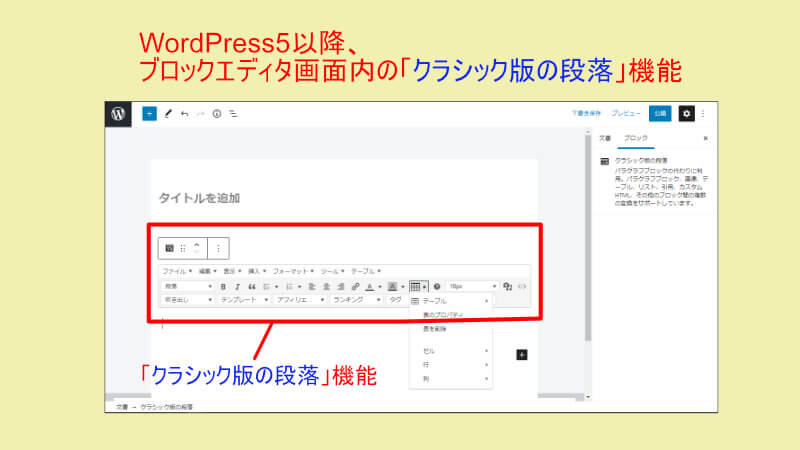The image size is (800, 450).
Task: Click the undo arrow icon
Action: tap(185, 114)
